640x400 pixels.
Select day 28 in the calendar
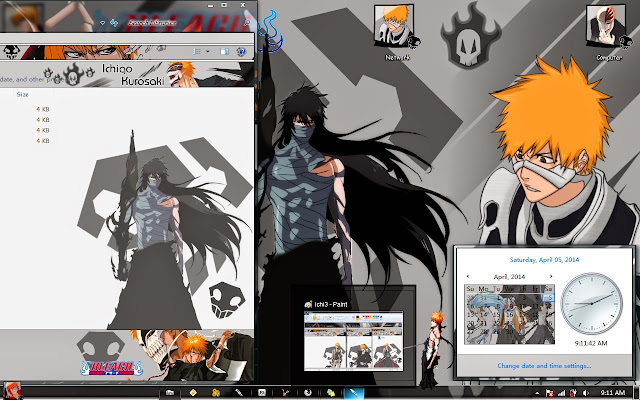[x=483, y=332]
